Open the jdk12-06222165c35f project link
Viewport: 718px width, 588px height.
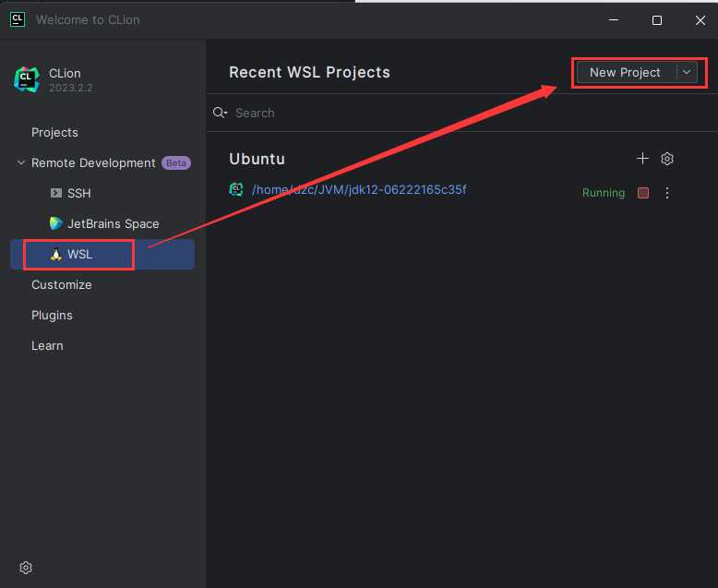click(359, 189)
